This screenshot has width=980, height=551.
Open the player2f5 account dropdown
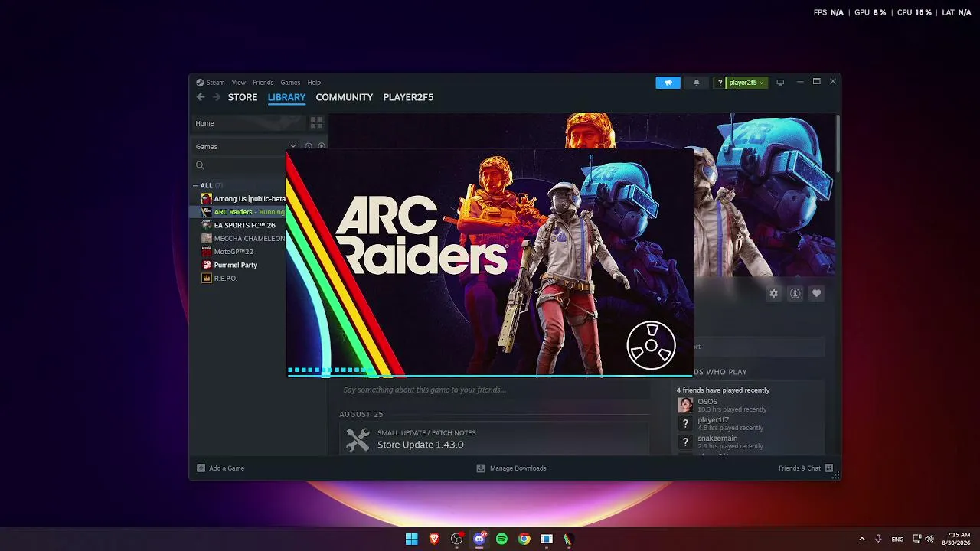pos(746,83)
